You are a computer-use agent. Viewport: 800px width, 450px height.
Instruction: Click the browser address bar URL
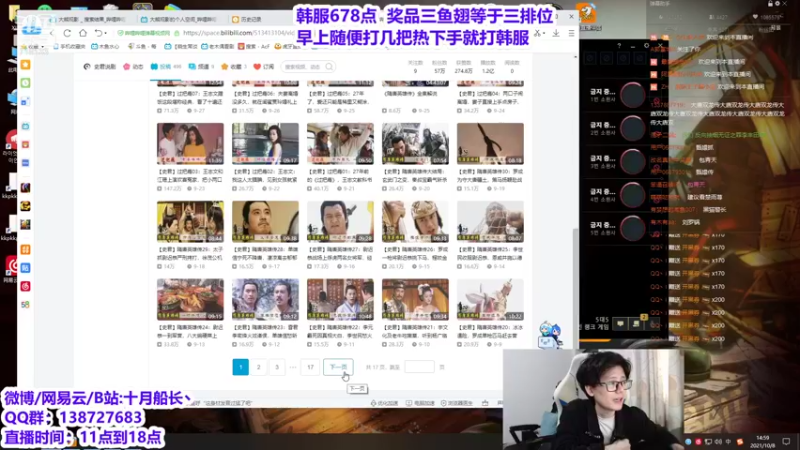pyautogui.click(x=238, y=33)
